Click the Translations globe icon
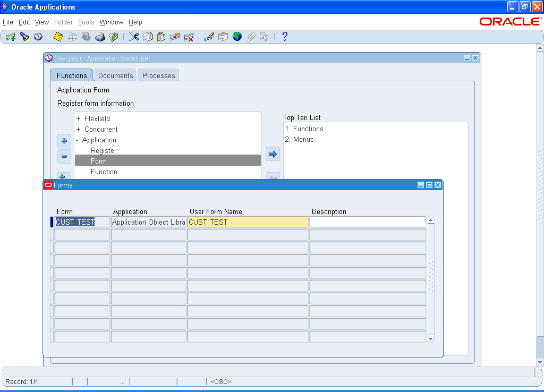 pyautogui.click(x=237, y=37)
